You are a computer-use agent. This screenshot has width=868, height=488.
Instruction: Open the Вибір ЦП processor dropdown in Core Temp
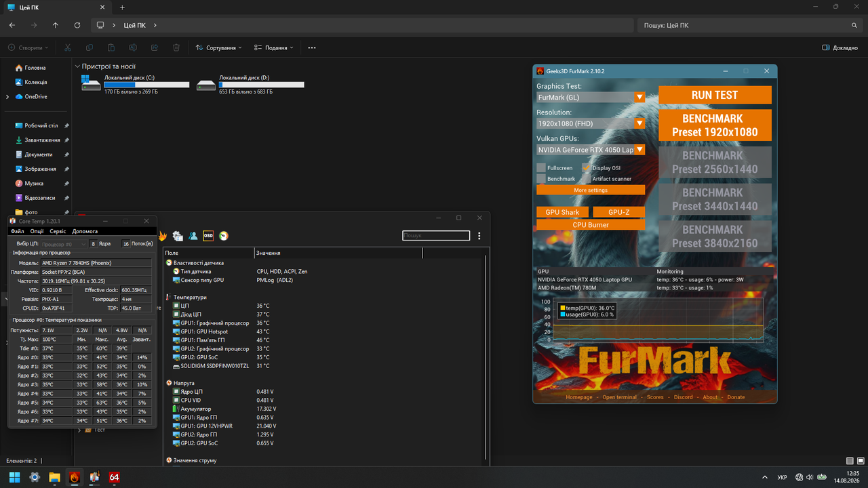pyautogui.click(x=64, y=244)
